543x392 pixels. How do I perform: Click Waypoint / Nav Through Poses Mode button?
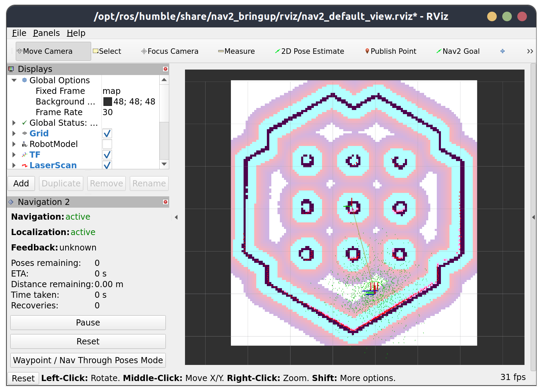click(88, 360)
